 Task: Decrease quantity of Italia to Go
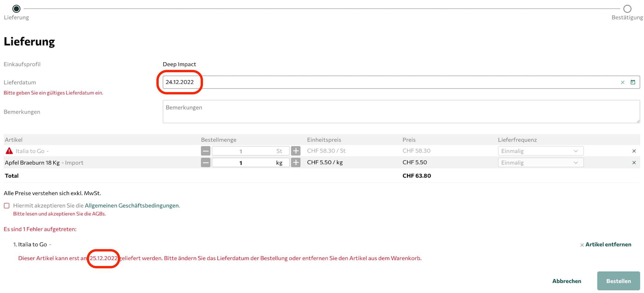pos(205,151)
